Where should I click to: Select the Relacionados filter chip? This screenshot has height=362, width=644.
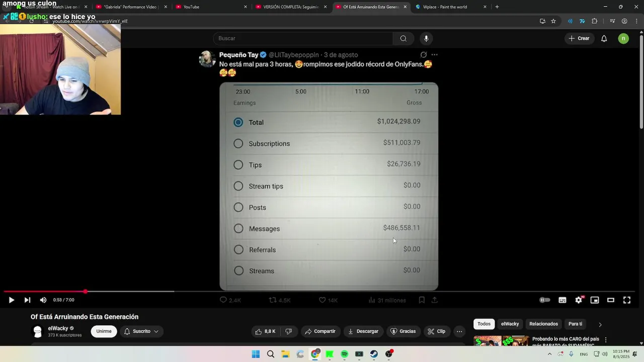click(543, 324)
